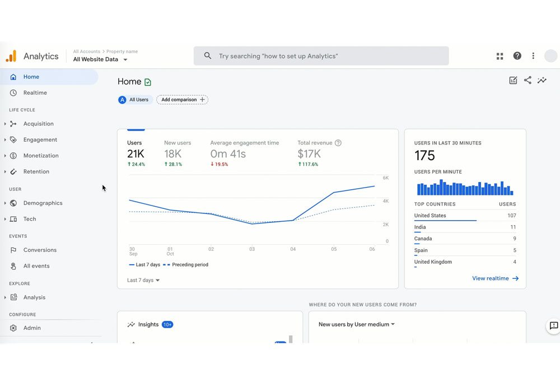
Task: Open the insights sparkline icon top right
Action: point(542,80)
